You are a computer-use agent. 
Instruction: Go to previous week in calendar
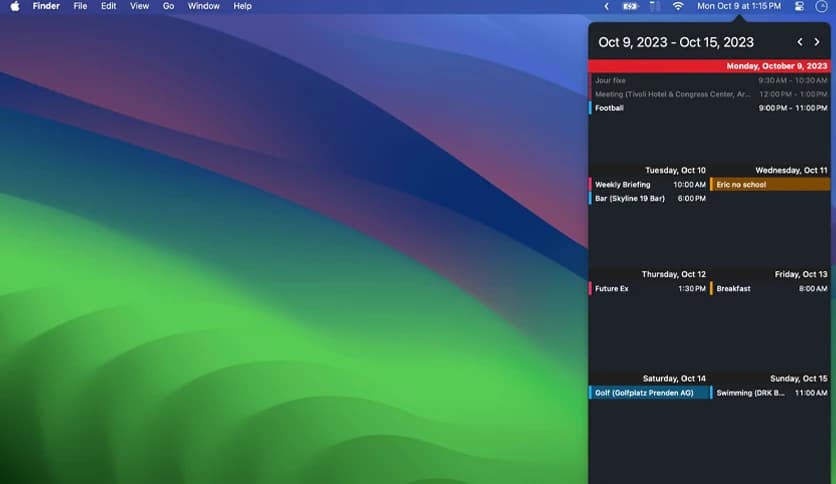click(x=799, y=42)
